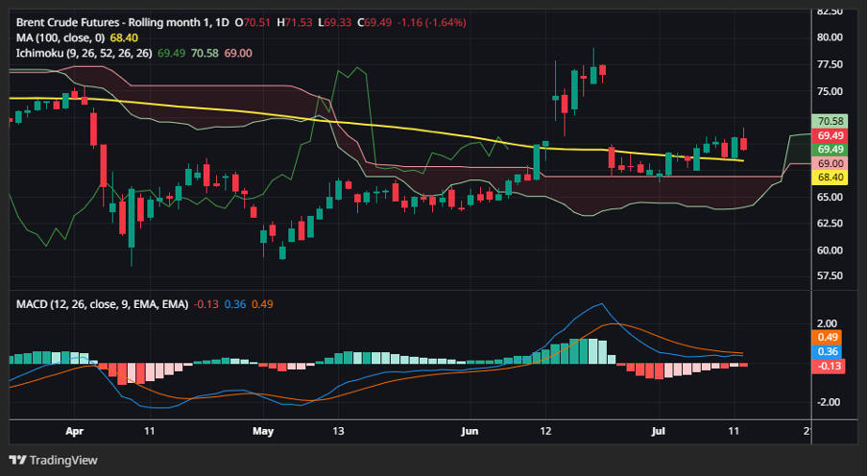Click the 57.50 level on price axis
Viewport: 868px width, 476px height.
point(829,276)
